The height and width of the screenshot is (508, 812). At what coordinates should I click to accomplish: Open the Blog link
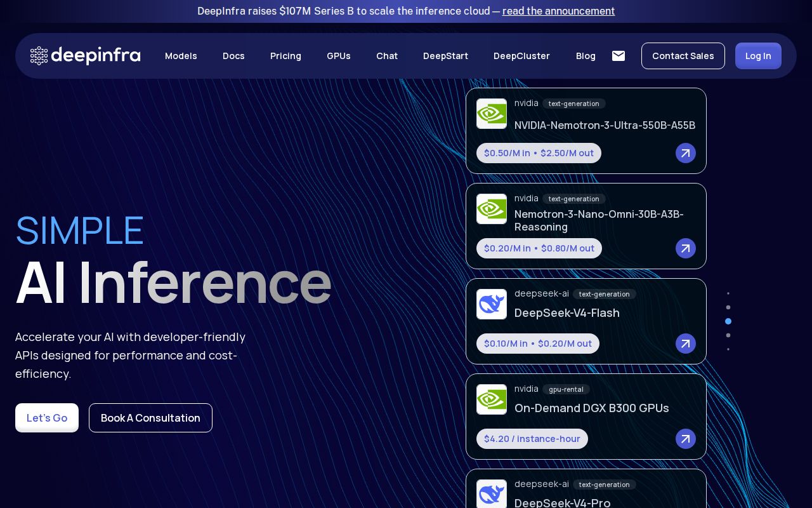(586, 56)
